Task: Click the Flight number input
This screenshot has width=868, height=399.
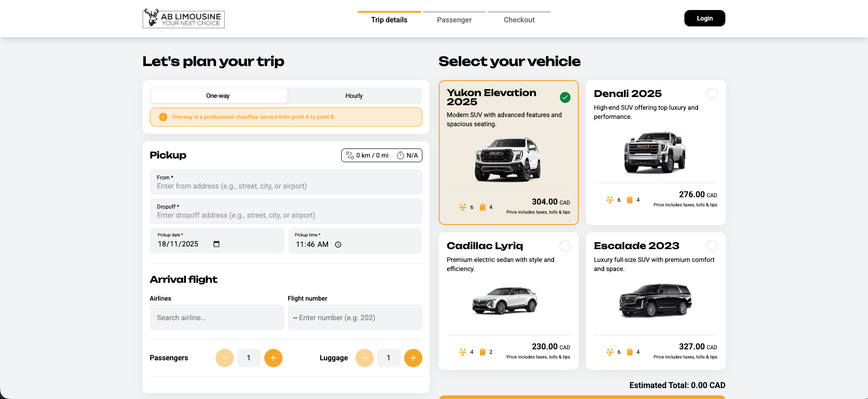Action: pyautogui.click(x=355, y=317)
